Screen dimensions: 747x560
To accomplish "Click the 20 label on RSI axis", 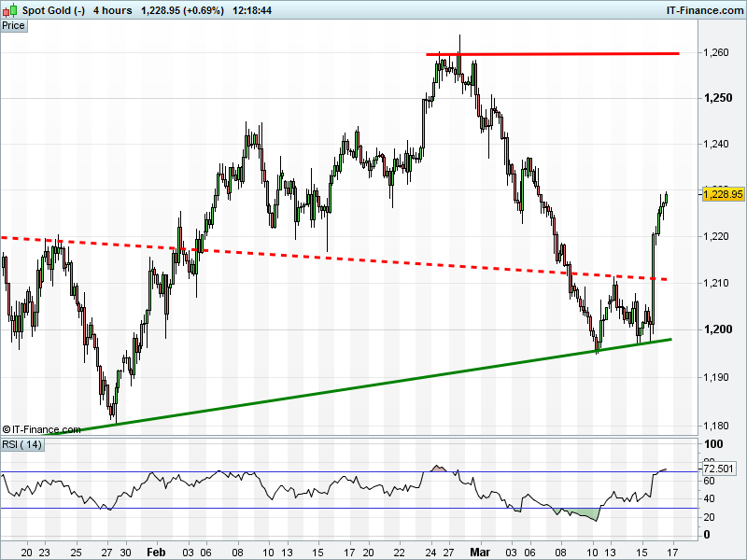I will [710, 517].
